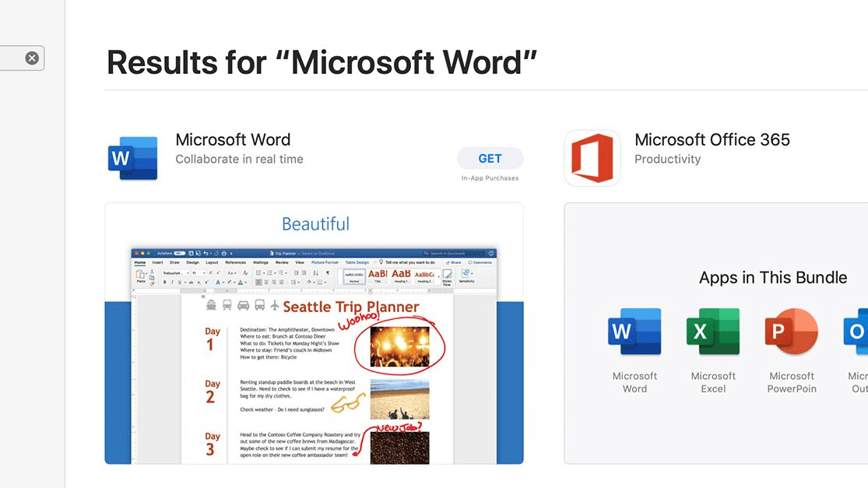Click the 'Beautiful' caption above the screenshot
This screenshot has height=488, width=868.
point(315,224)
